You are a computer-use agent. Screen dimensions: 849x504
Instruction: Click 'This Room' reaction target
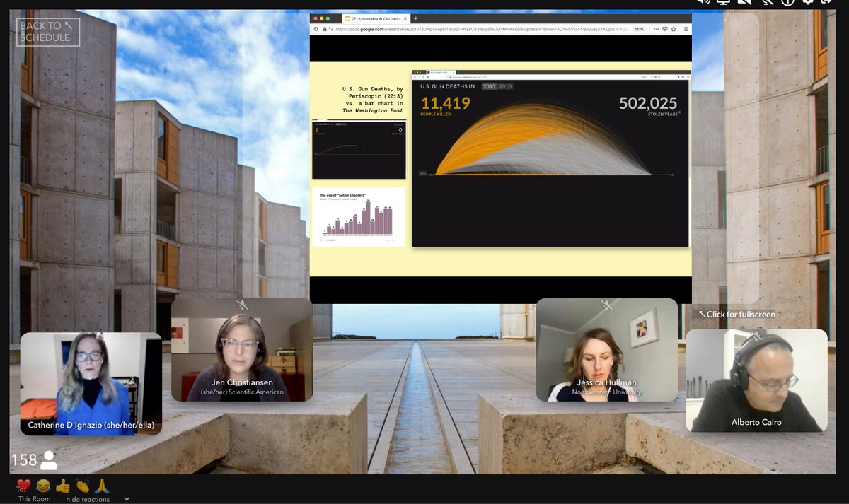click(x=34, y=499)
